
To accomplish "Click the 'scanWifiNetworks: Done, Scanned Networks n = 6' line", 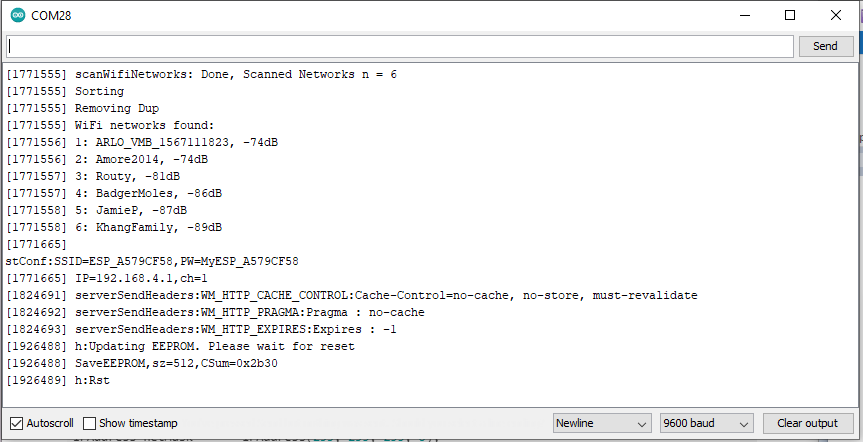I will click(x=201, y=74).
